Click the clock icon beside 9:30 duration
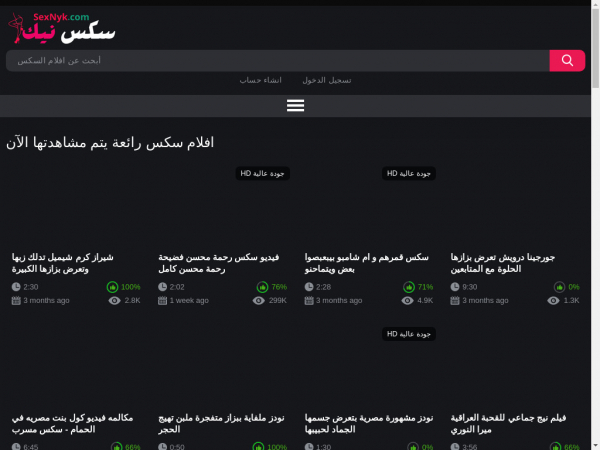 coord(454,287)
